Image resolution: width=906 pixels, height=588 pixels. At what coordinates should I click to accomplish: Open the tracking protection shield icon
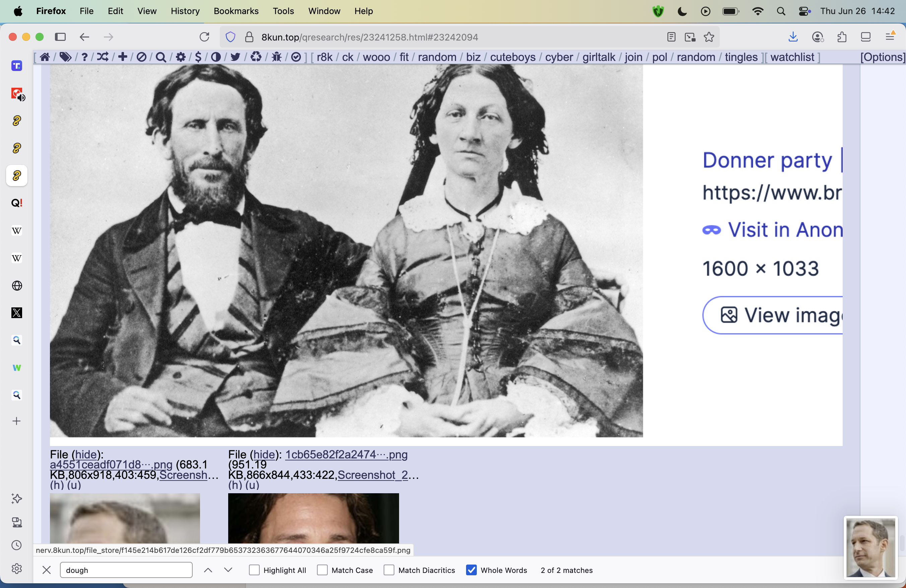click(x=231, y=37)
